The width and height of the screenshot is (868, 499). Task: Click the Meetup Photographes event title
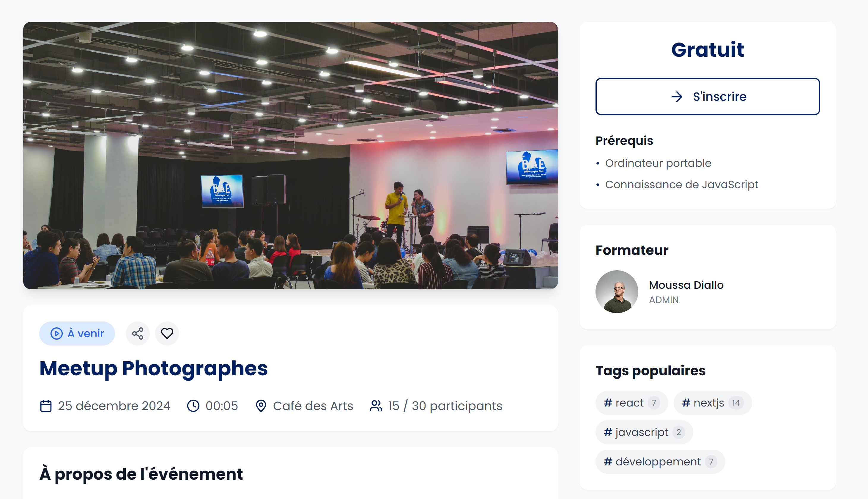(x=153, y=368)
